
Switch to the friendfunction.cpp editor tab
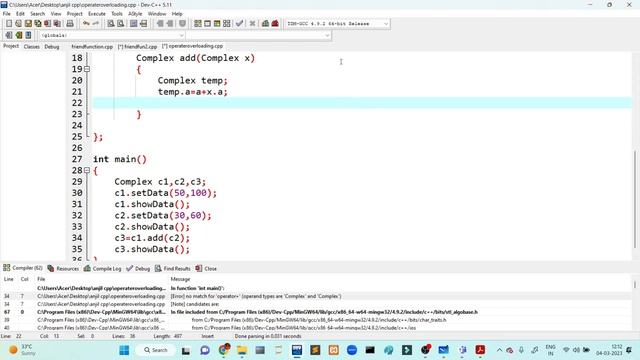tap(92, 47)
